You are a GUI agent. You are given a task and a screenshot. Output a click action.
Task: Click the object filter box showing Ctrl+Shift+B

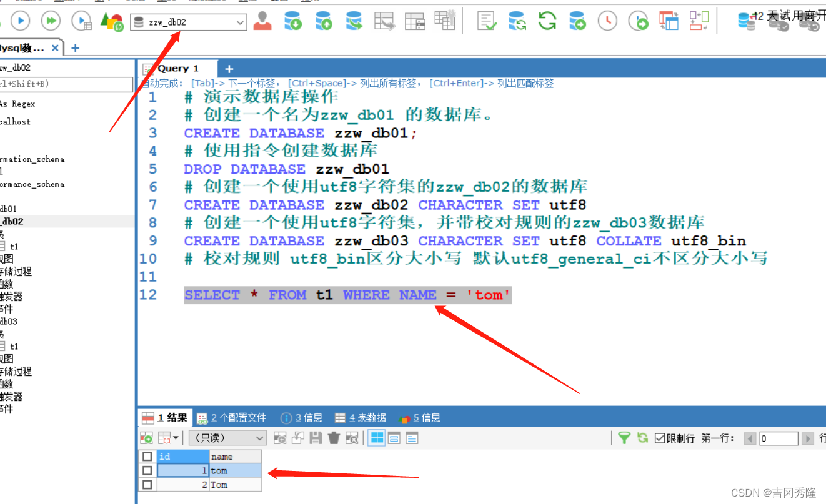[66, 84]
